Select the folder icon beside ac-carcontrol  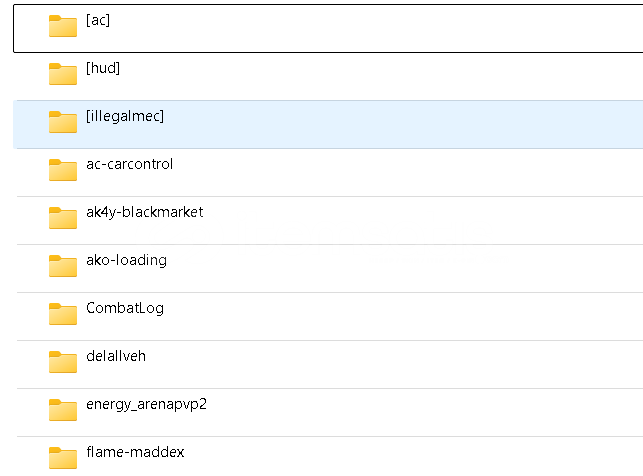(63, 170)
